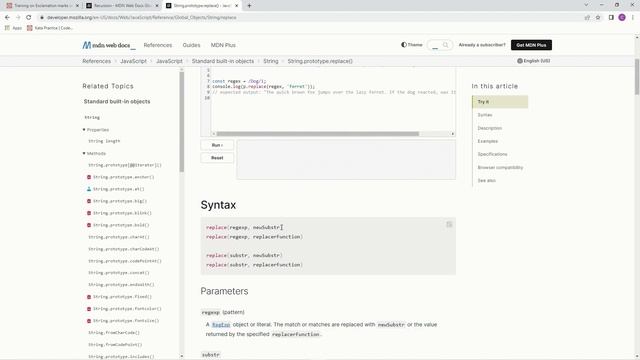Click deprecated icon beside String.prototype.big()

tap(89, 201)
